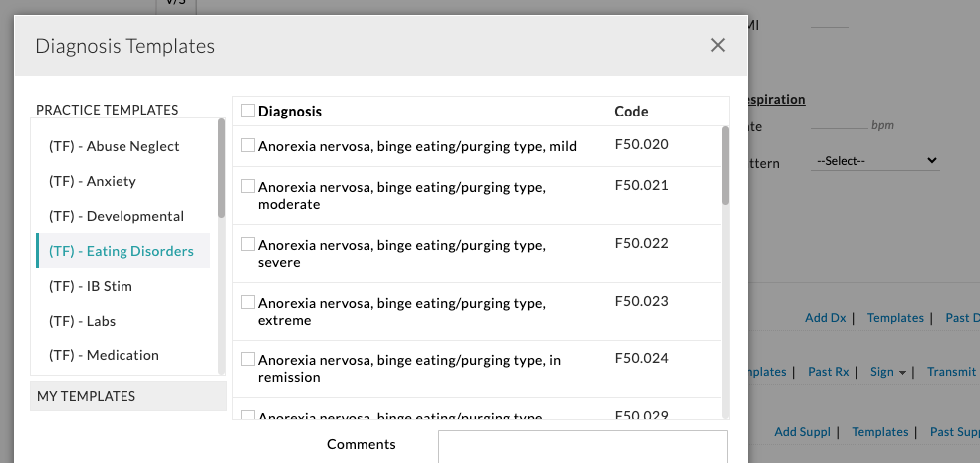
Task: Click the diagnosis list vertical scrollbar
Action: 725,165
